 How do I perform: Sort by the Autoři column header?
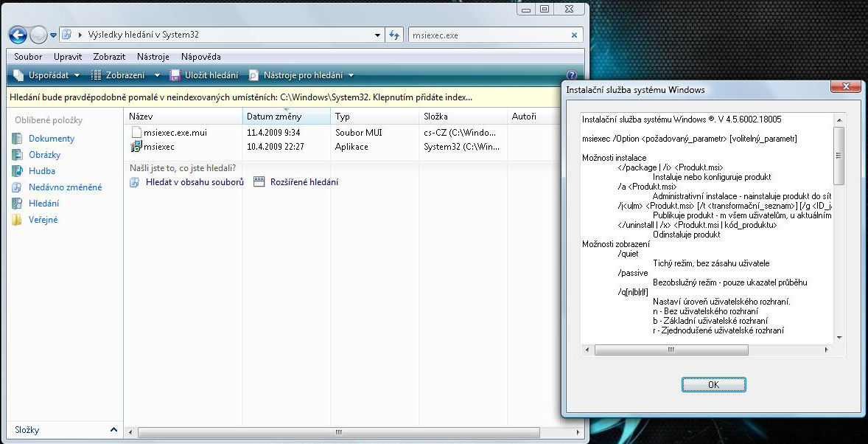click(x=534, y=117)
